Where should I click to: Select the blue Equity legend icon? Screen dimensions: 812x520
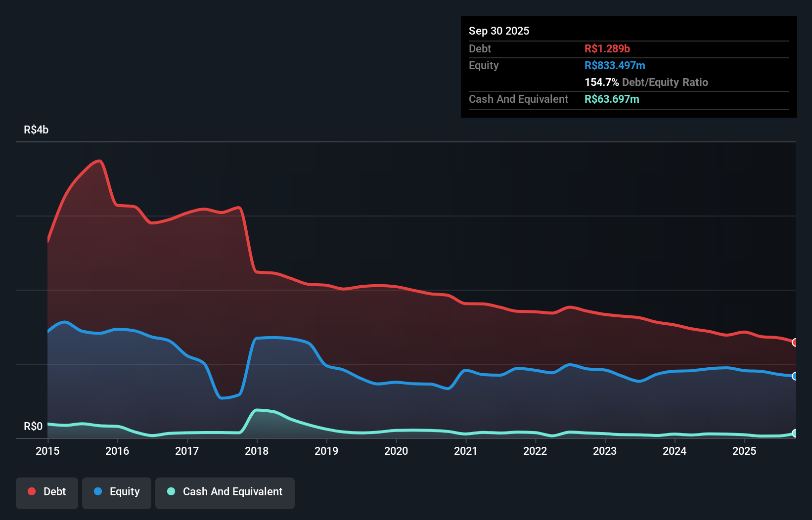[97, 491]
